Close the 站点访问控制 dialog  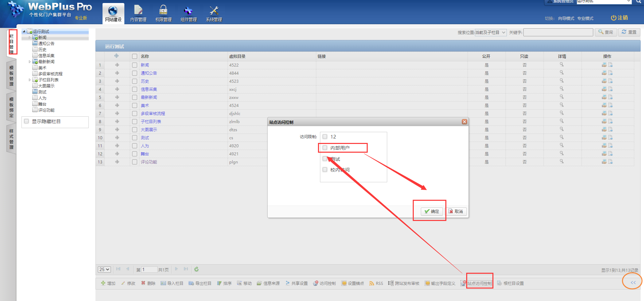tap(464, 122)
